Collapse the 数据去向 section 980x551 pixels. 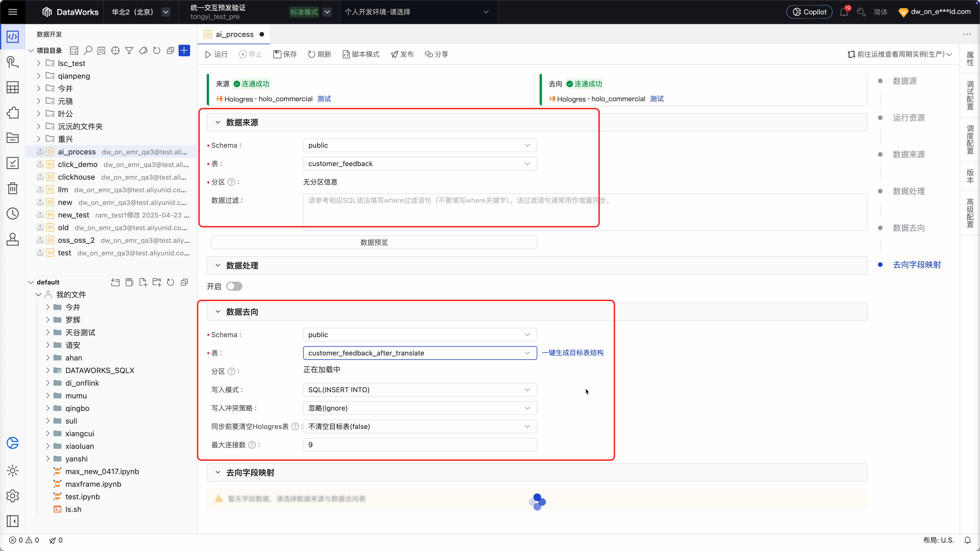[218, 312]
